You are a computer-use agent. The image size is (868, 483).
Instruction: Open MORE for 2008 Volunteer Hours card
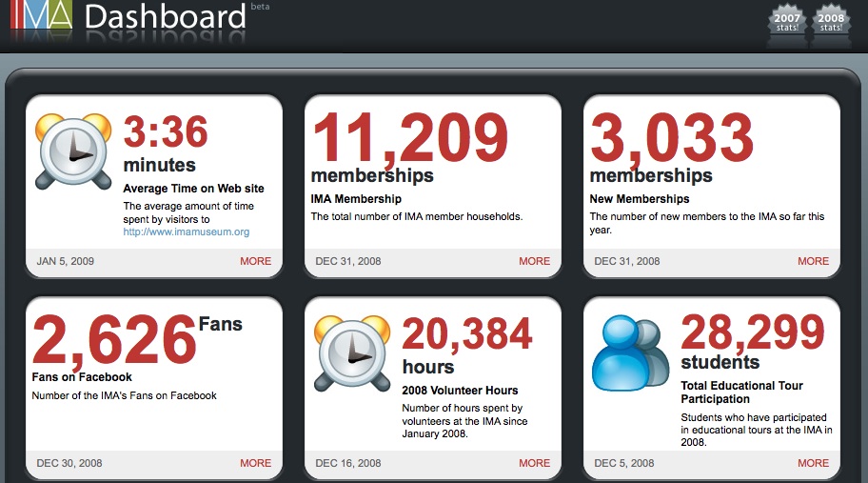pyautogui.click(x=534, y=463)
